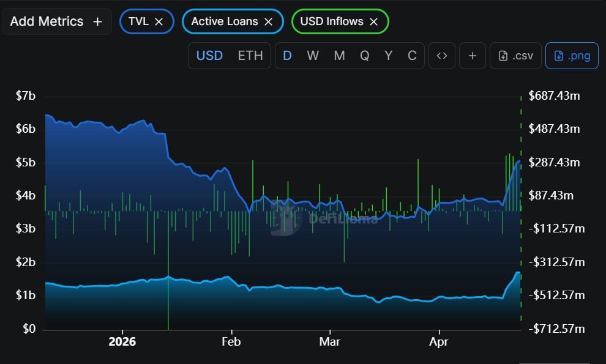Choose quarterly interval Q

tap(364, 56)
